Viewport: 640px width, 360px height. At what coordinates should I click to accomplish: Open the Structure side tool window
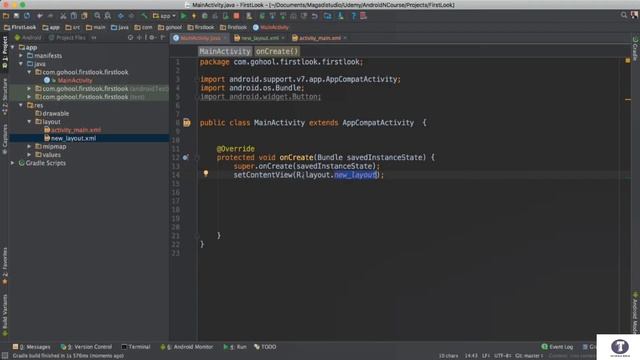[x=5, y=97]
